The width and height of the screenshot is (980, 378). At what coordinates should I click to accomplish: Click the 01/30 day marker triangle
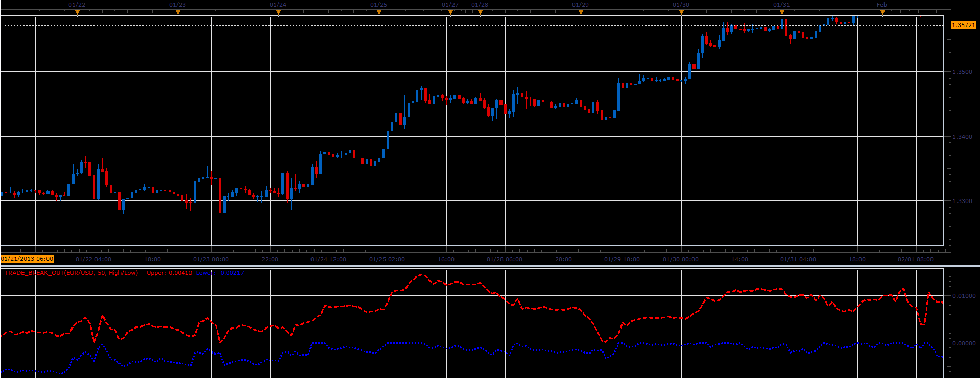click(681, 12)
